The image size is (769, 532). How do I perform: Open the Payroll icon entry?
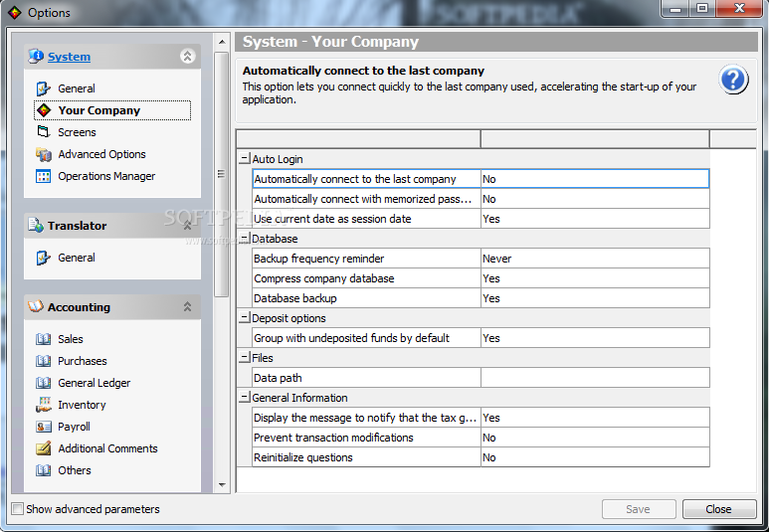tap(43, 427)
